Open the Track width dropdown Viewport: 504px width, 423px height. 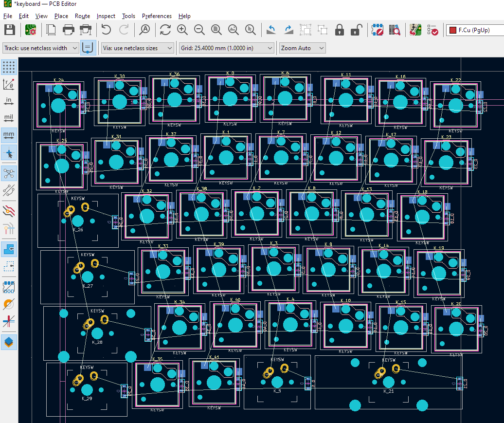tap(40, 48)
